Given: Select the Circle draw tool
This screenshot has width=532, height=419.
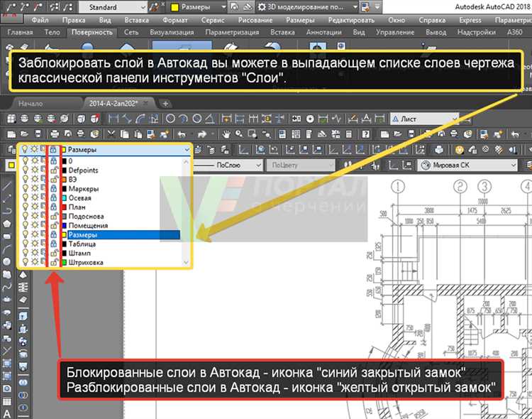Looking at the screenshot, I should point(7,261).
